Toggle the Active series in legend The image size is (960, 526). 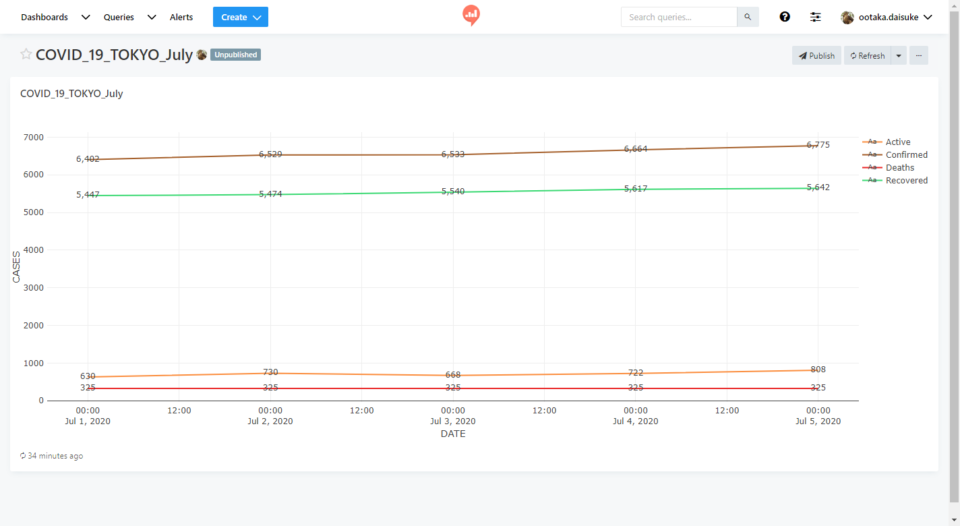click(x=897, y=142)
